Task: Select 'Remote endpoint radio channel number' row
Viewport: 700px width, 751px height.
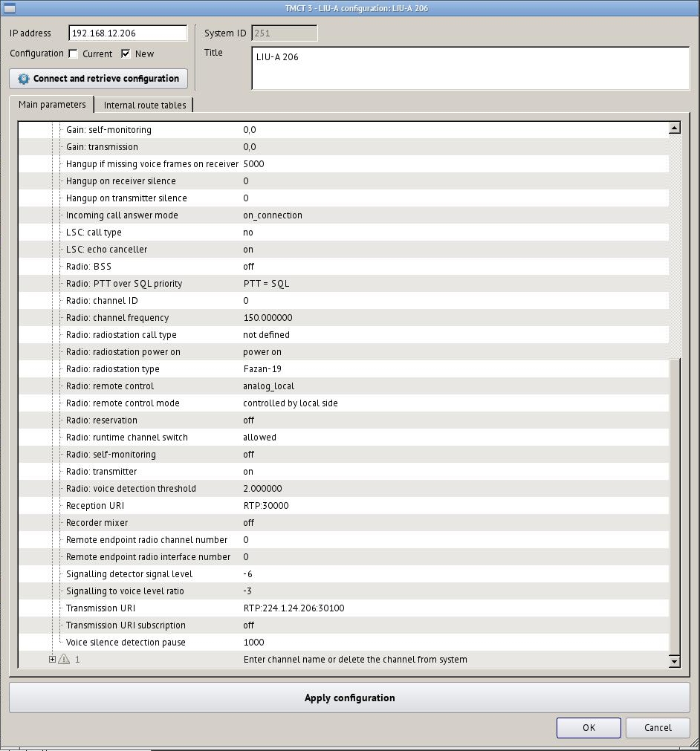Action: point(343,540)
